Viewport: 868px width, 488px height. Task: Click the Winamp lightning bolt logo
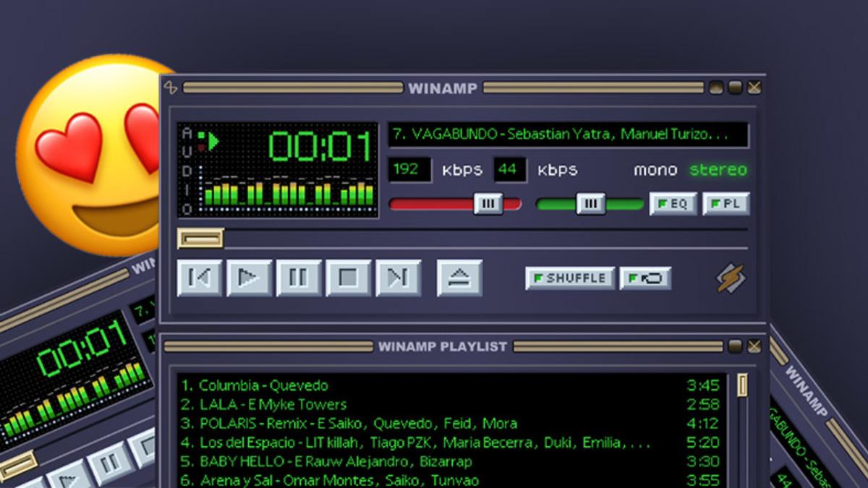coord(730,278)
